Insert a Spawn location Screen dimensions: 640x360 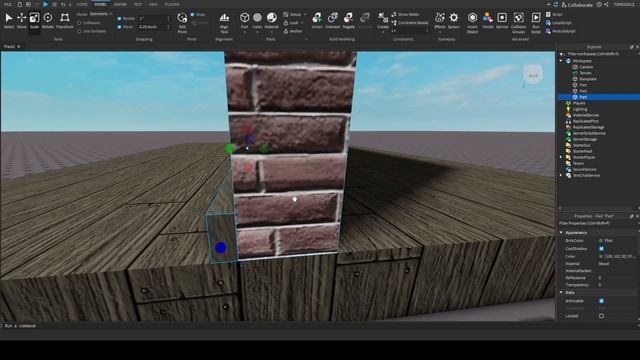[453, 20]
